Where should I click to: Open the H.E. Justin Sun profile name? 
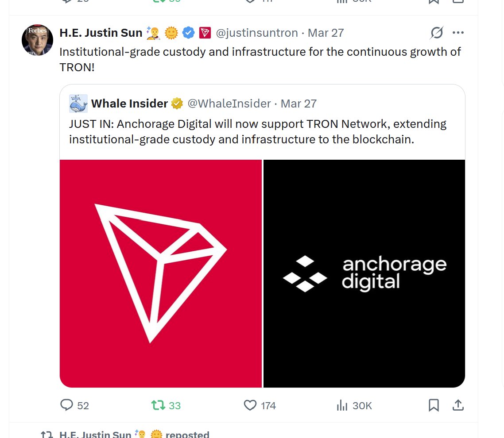pyautogui.click(x=101, y=33)
